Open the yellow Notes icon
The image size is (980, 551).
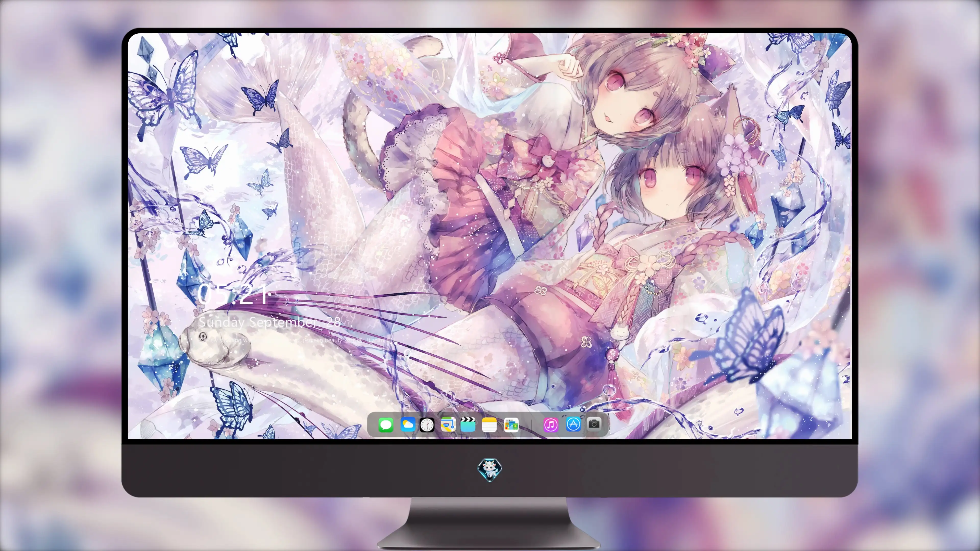tap(489, 425)
